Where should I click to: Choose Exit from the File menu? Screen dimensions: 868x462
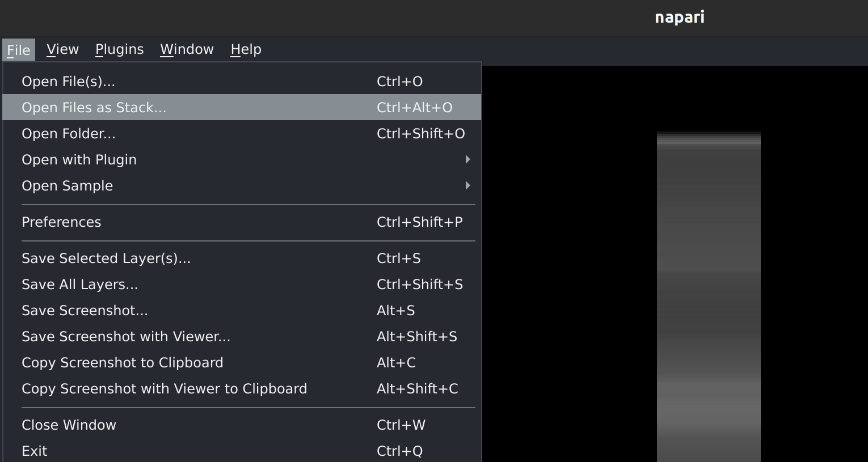pyautogui.click(x=242, y=451)
